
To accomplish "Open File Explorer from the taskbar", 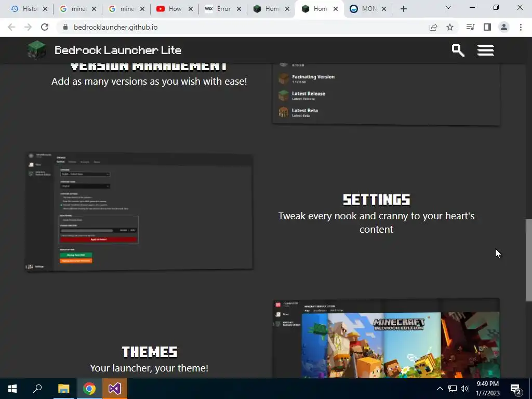I will (63, 389).
